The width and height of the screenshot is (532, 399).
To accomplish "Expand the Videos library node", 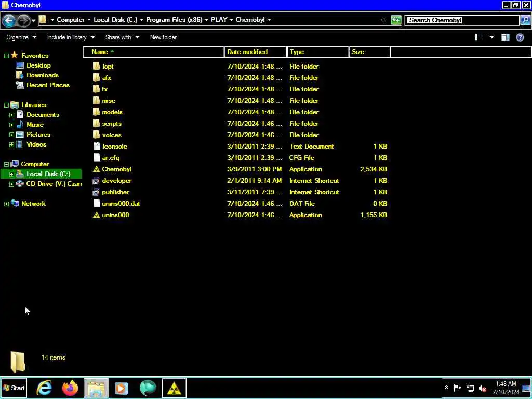I will (11, 144).
